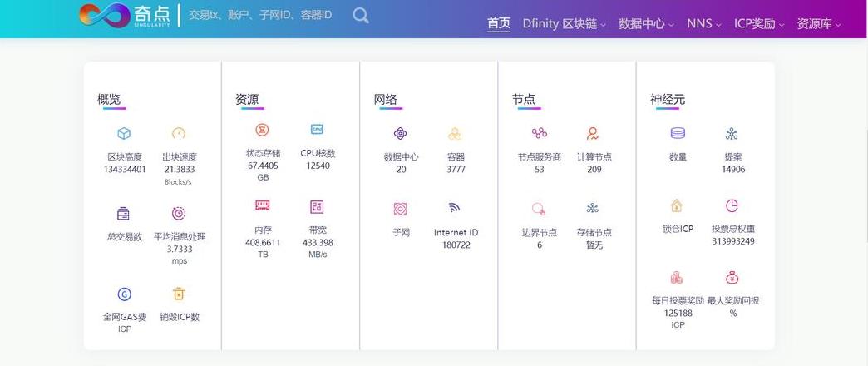Click the 状态存储 icon
The width and height of the screenshot is (868, 366).
pyautogui.click(x=263, y=130)
